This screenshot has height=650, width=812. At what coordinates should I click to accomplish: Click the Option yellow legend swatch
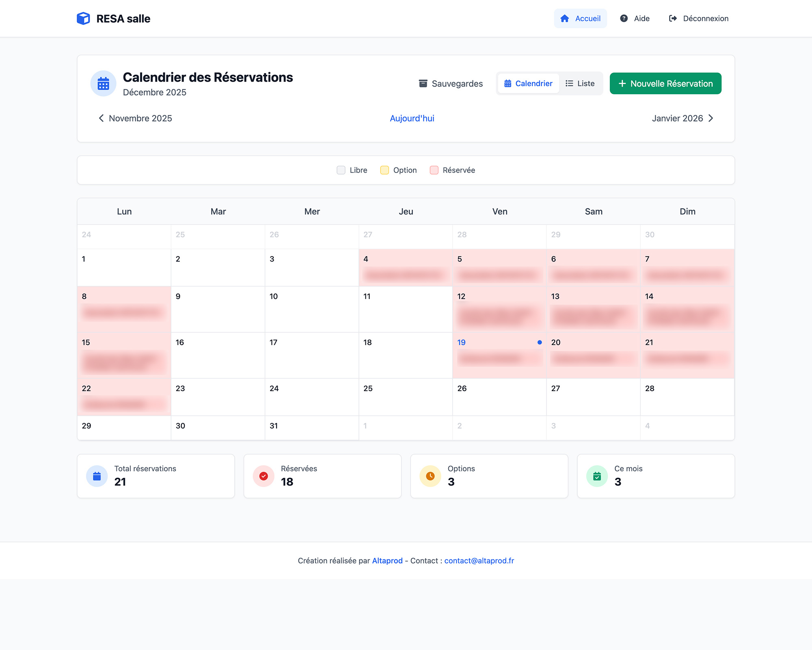[x=384, y=170]
